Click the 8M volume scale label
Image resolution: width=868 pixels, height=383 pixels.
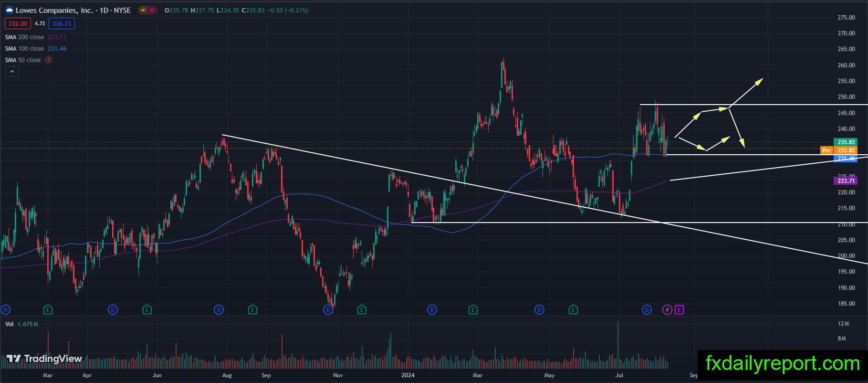(842, 339)
